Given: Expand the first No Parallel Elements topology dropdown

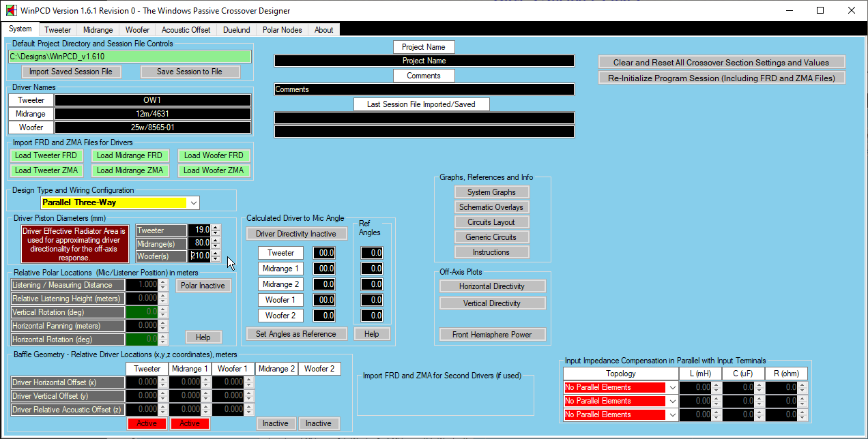Looking at the screenshot, I should pyautogui.click(x=673, y=387).
